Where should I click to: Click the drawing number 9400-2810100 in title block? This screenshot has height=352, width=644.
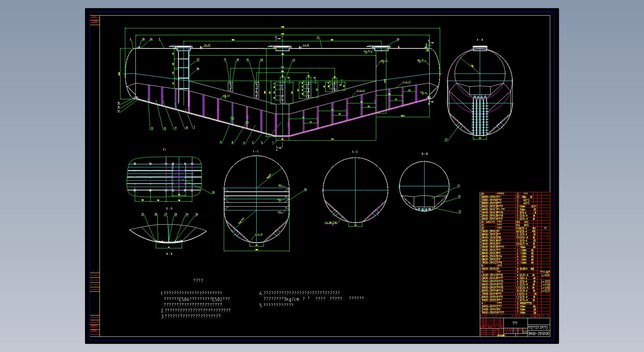[539, 334]
